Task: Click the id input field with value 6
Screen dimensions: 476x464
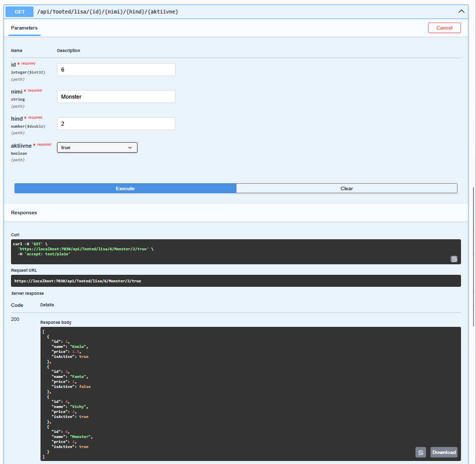Action: pos(116,70)
